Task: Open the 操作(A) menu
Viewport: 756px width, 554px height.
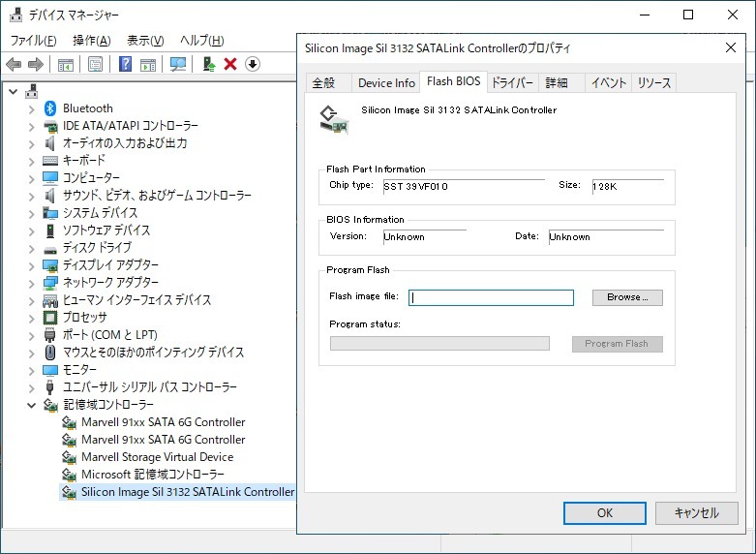Action: point(92,41)
